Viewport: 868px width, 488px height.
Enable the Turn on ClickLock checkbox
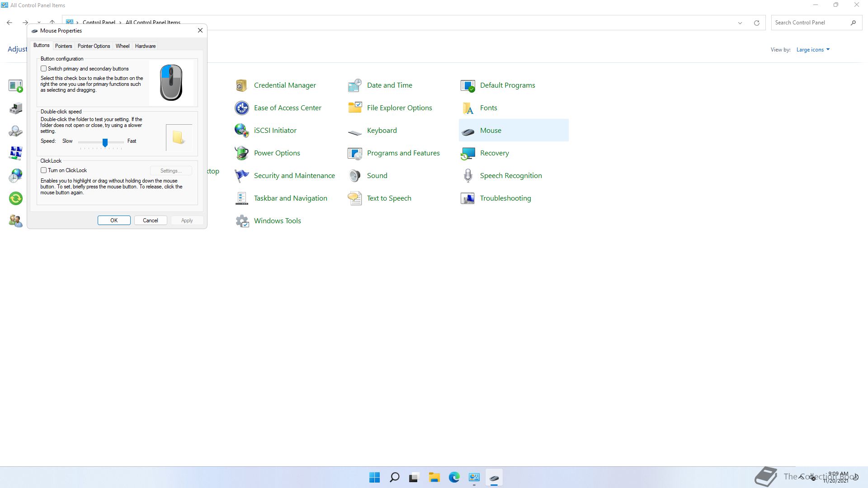coord(44,170)
